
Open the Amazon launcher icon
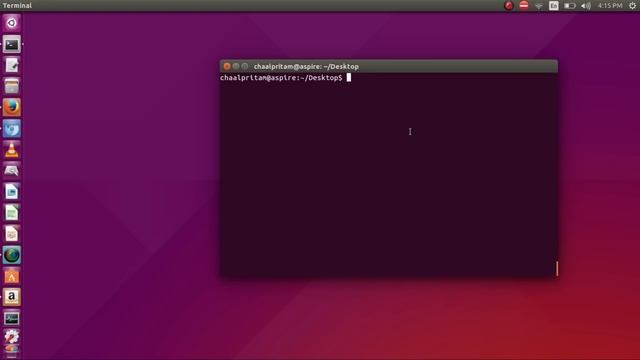tap(11, 297)
